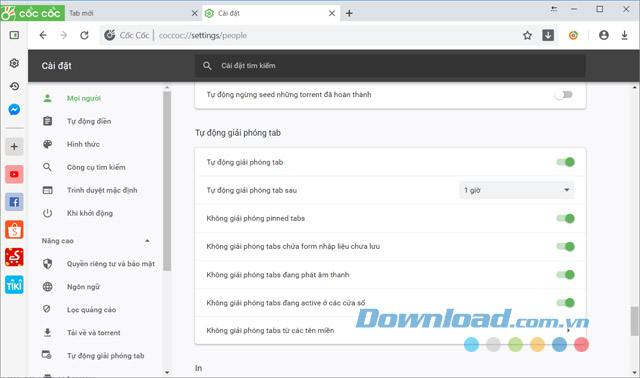The width and height of the screenshot is (640, 378).
Task: Click the Cài đặt tìm kiếm search field
Action: tap(390, 66)
